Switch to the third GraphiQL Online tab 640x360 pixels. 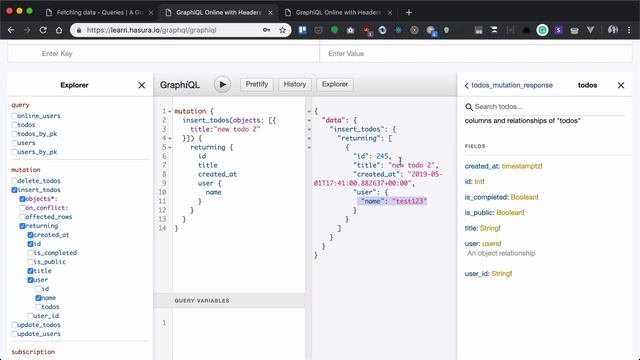coord(339,13)
